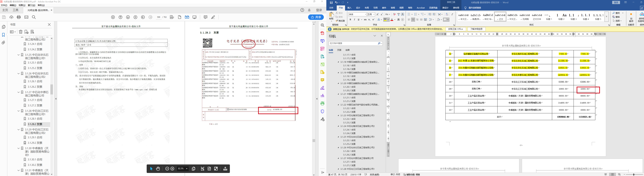The height and width of the screenshot is (176, 644).
Task: Collapse heading 3.1.22 in Word navigation pane
Action: (338, 105)
